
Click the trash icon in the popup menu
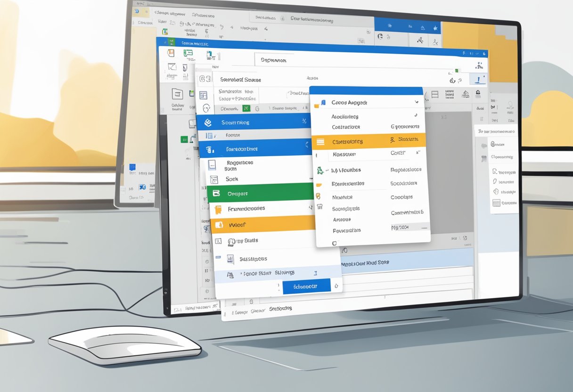point(319,206)
